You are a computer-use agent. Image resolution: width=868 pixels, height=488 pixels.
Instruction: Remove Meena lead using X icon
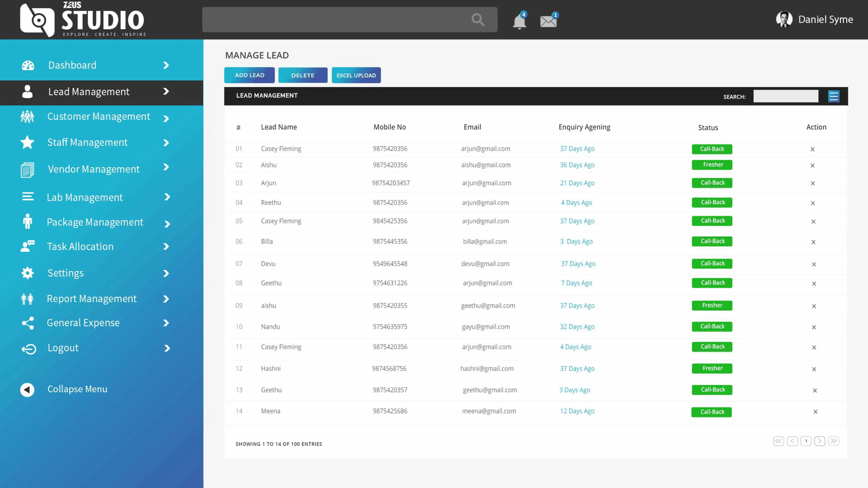815,412
